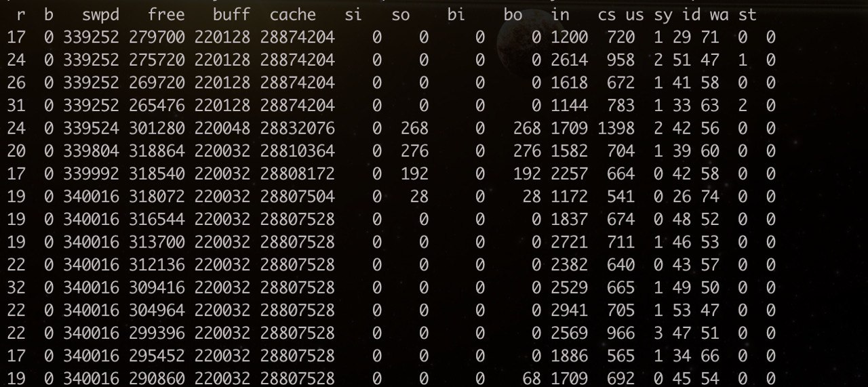This screenshot has width=868, height=387.
Task: Click the swpd value 339992
Action: [91, 174]
